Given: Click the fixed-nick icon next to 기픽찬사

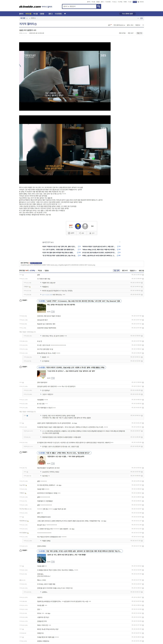Looking at the screenshot, I should coord(30,287).
